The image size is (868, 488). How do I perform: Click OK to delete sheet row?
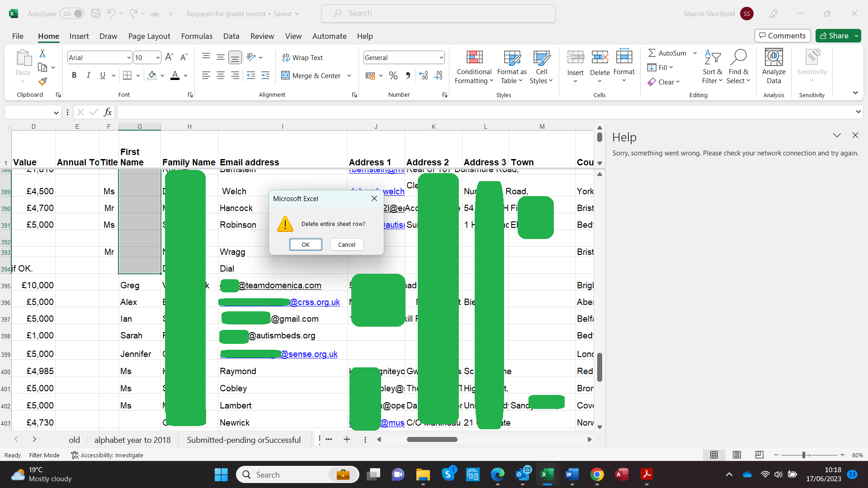tap(306, 244)
